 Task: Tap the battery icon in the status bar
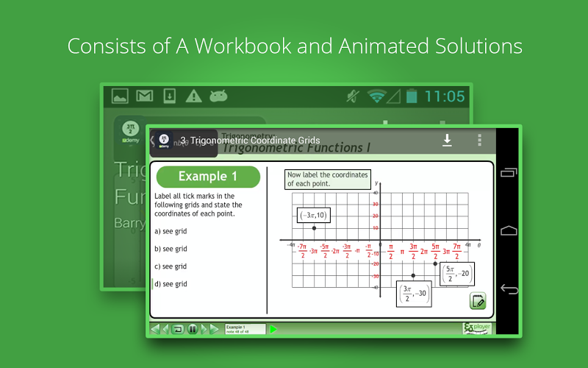(412, 96)
